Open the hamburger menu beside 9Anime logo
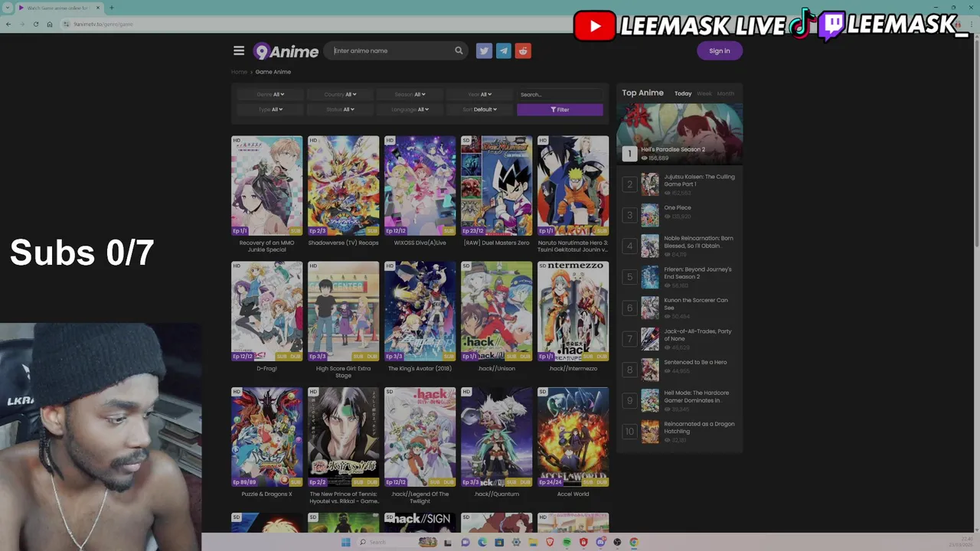The width and height of the screenshot is (980, 551). coord(239,51)
